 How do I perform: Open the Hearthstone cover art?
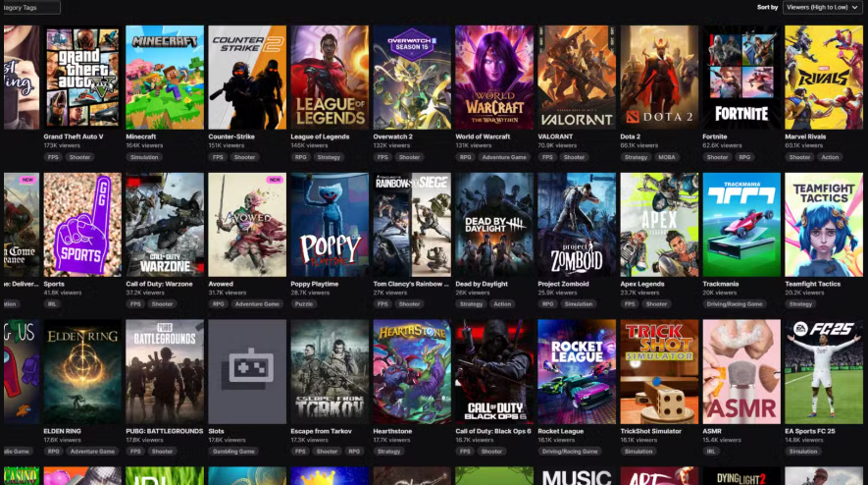tap(412, 371)
